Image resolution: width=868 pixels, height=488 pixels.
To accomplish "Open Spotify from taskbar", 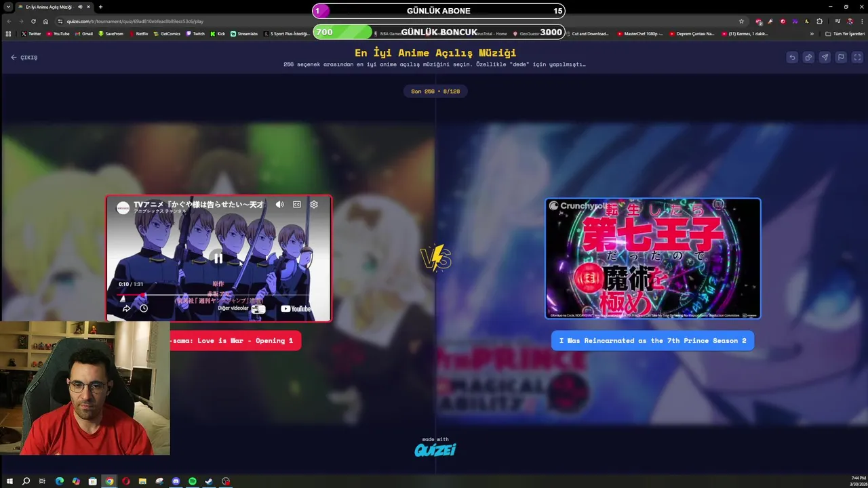I will coord(193,481).
